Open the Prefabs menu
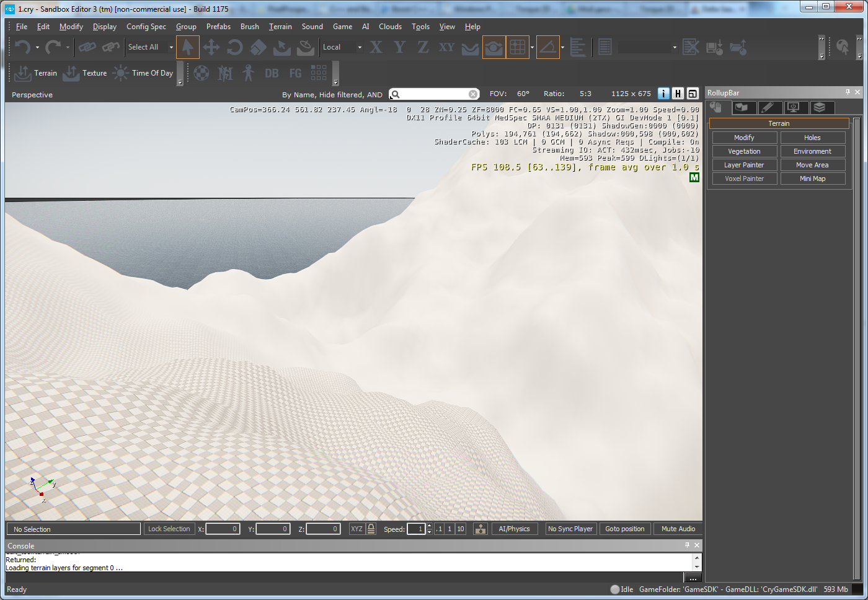Image resolution: width=868 pixels, height=600 pixels. pos(218,27)
